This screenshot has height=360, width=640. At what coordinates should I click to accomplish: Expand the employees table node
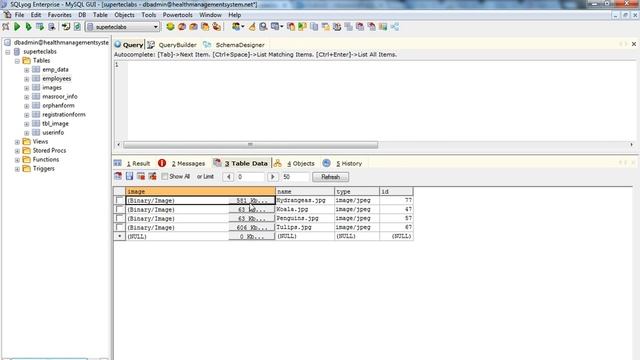pos(27,79)
